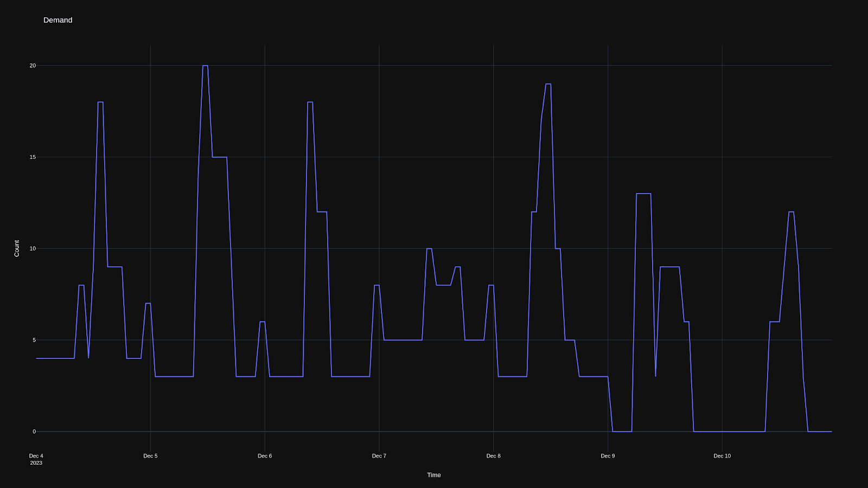Click the "0" y-axis tick label

33,431
